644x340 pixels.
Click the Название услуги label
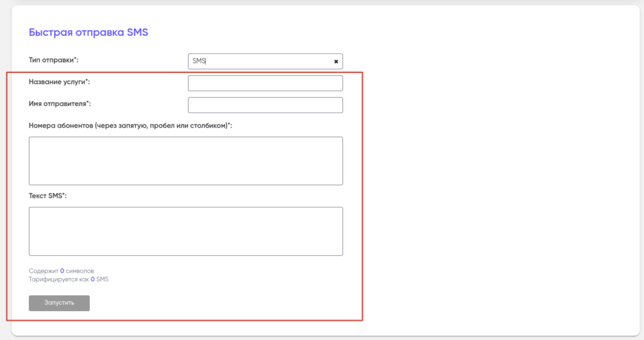click(x=58, y=82)
